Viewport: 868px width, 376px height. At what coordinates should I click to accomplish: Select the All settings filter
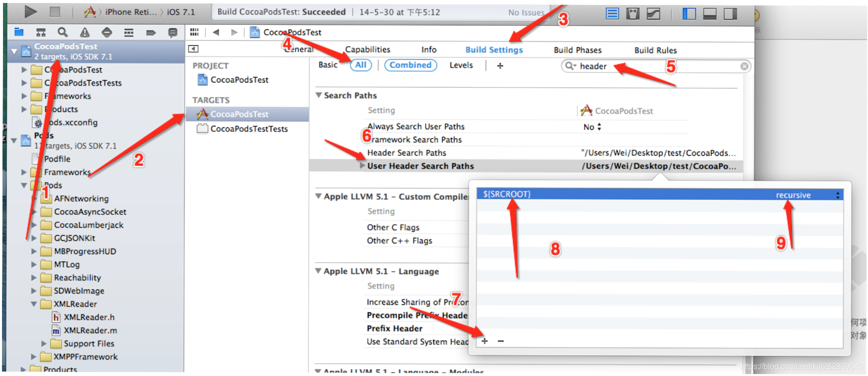[x=361, y=65]
